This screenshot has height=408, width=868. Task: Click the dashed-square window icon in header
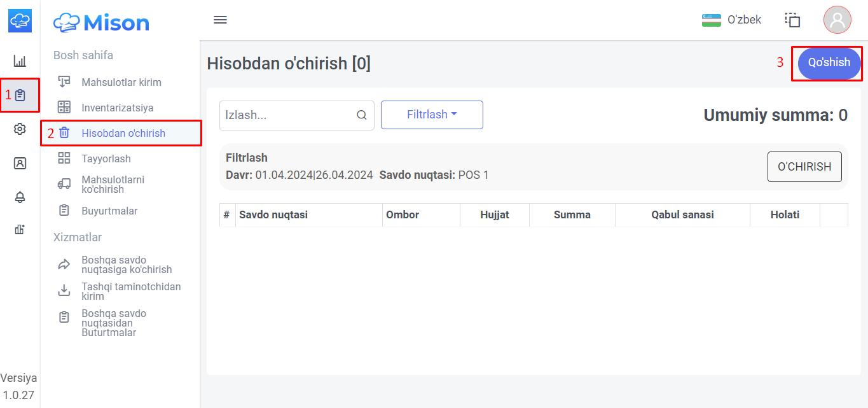click(x=792, y=20)
